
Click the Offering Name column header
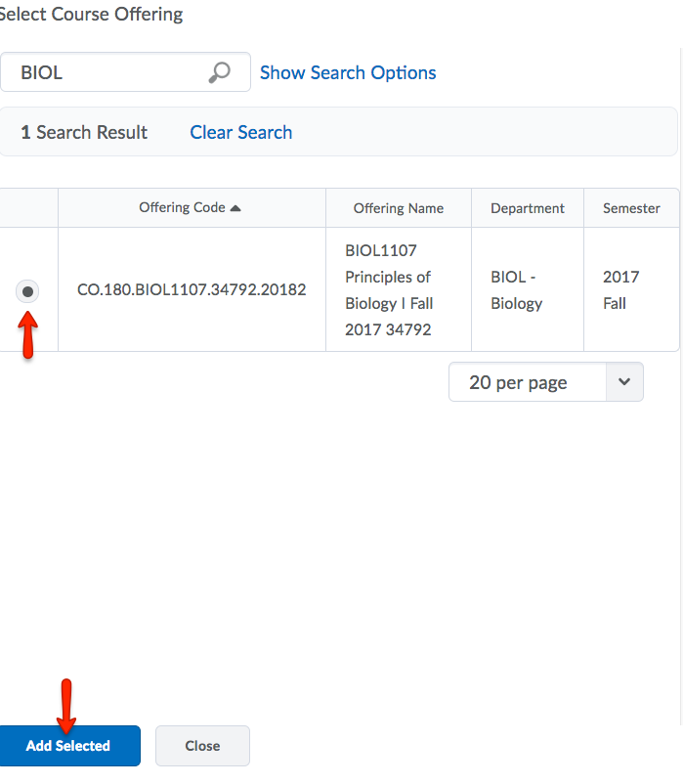(398, 208)
